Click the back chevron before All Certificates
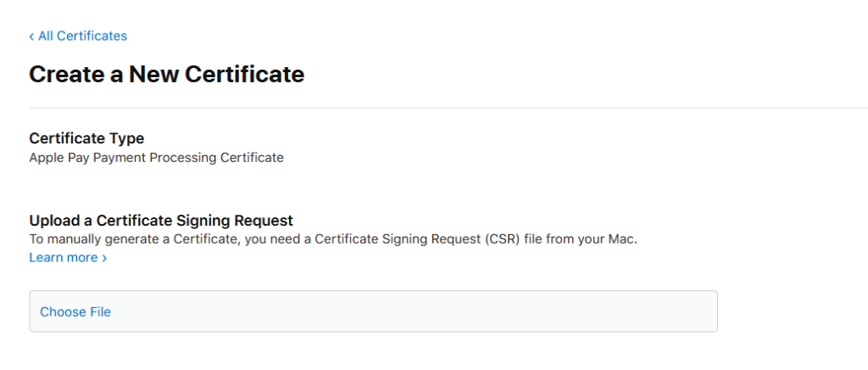The image size is (868, 370). (x=31, y=36)
